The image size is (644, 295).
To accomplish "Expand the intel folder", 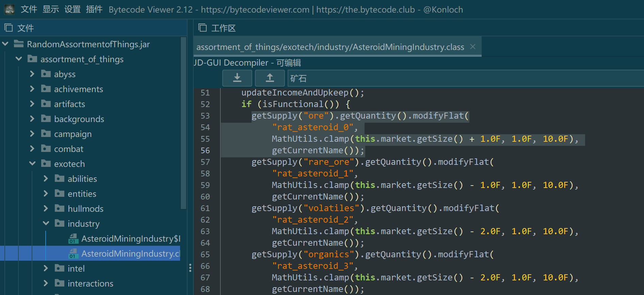I will pyautogui.click(x=46, y=268).
